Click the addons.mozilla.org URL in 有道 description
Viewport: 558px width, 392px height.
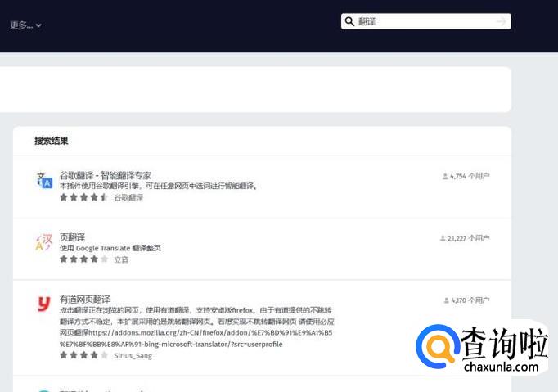pos(196,338)
